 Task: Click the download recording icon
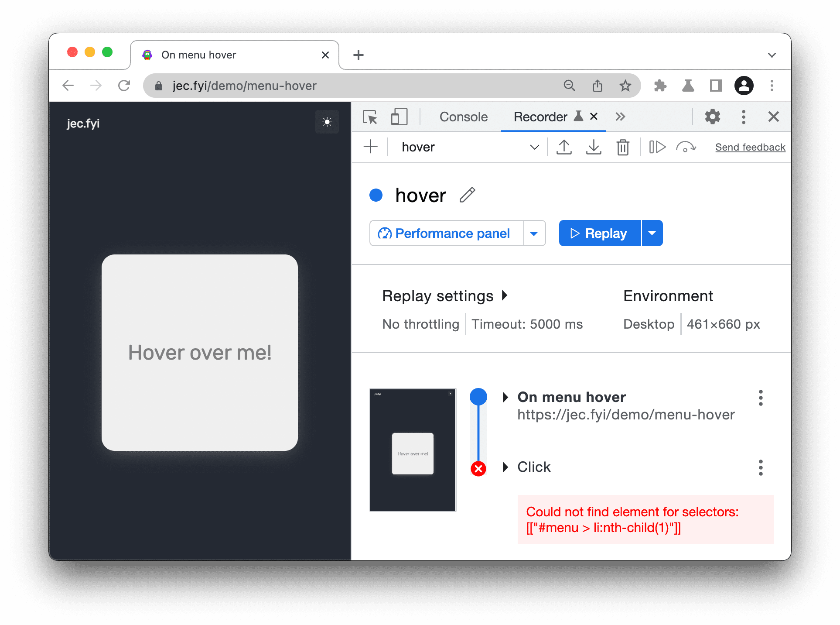pos(594,146)
